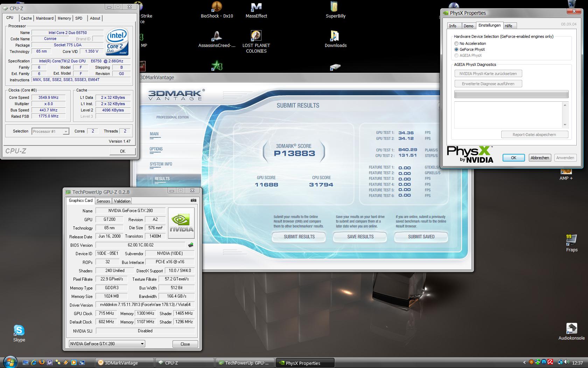Open the Fraps desktop icon
The width and height of the screenshot is (588, 368).
click(572, 243)
